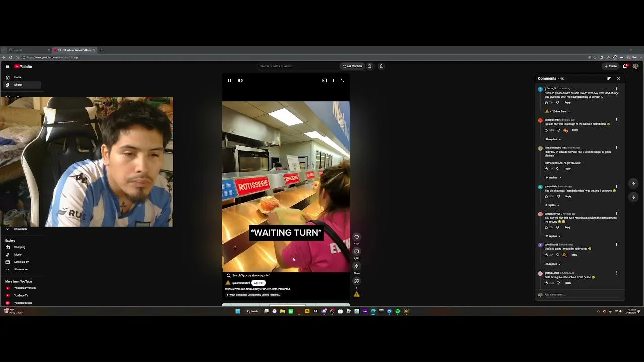The image size is (644, 362).
Task: Open the Shorts player more options menu
Action: pos(333,80)
